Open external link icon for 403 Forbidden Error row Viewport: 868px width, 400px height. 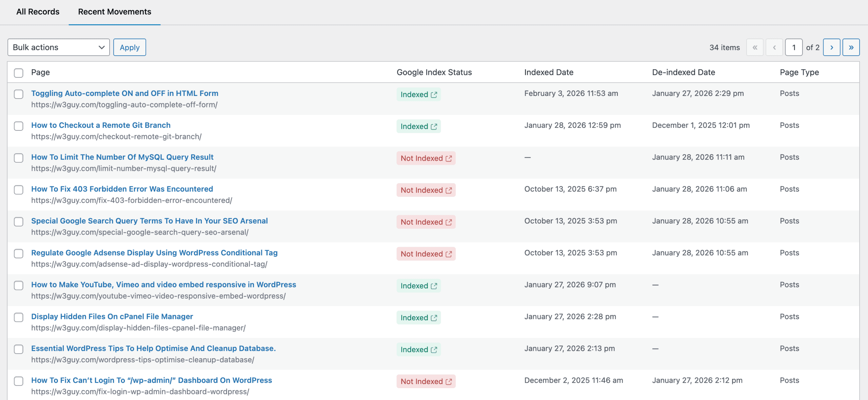click(x=449, y=190)
